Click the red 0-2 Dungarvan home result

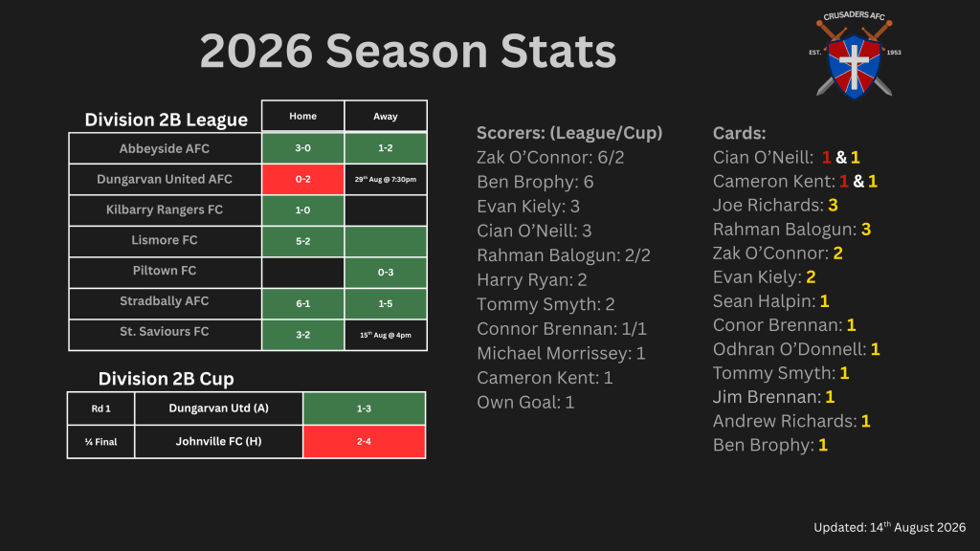pyautogui.click(x=303, y=179)
